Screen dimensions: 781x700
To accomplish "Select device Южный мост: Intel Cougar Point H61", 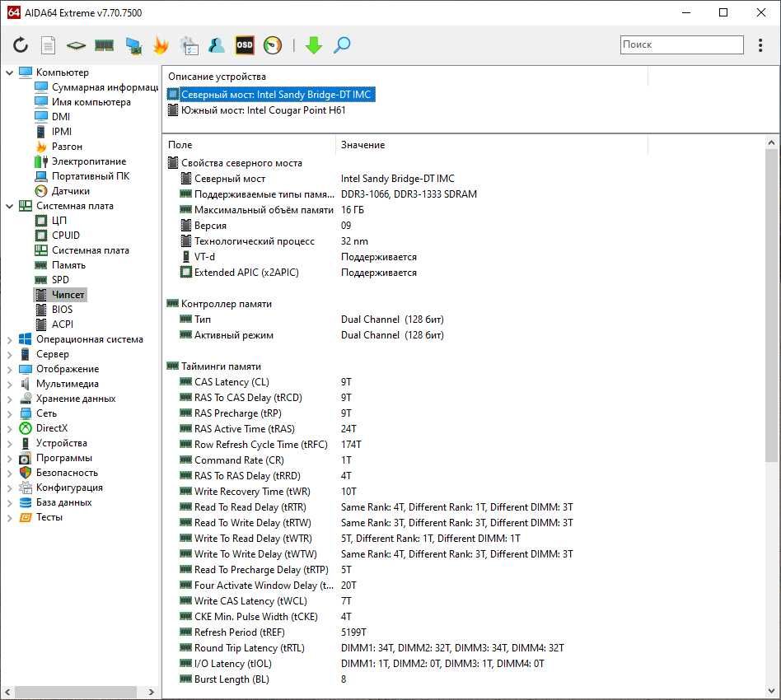I will point(256,110).
